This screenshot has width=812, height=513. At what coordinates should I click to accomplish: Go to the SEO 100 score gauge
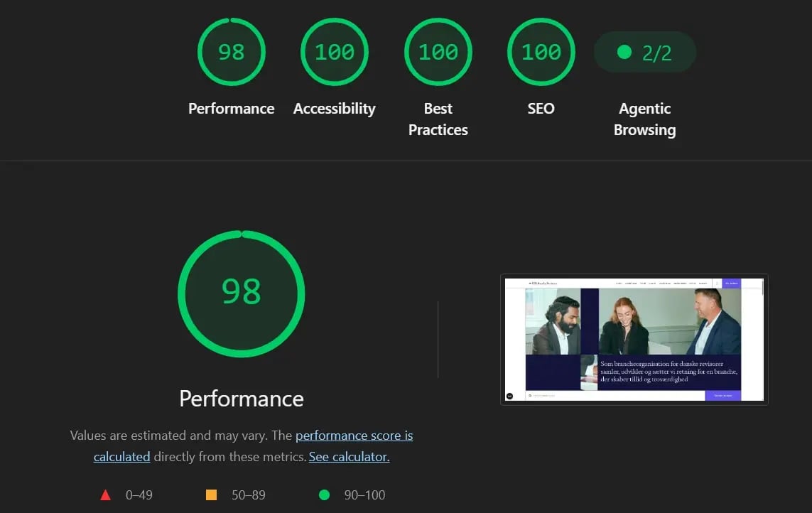point(541,52)
